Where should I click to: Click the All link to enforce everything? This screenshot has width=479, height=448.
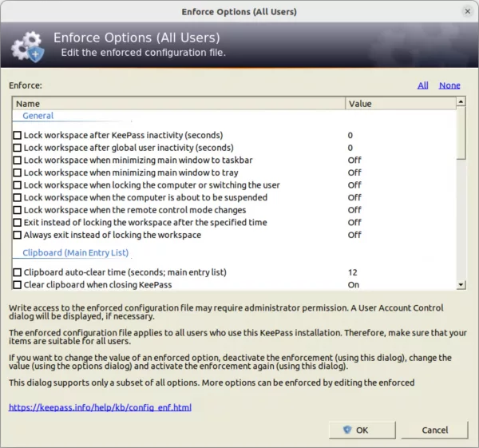pos(423,85)
